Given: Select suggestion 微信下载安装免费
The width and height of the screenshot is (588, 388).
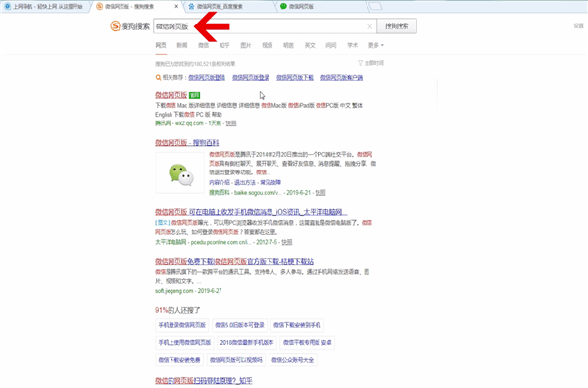Looking at the screenshot, I should tap(179, 360).
